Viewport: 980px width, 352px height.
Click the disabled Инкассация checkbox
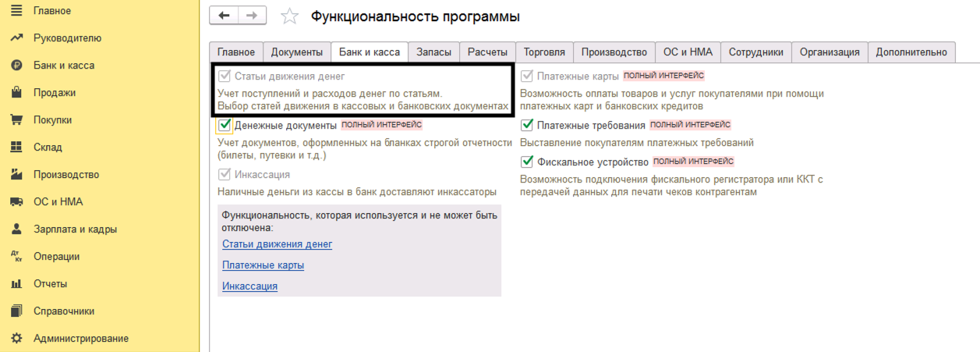click(x=225, y=175)
